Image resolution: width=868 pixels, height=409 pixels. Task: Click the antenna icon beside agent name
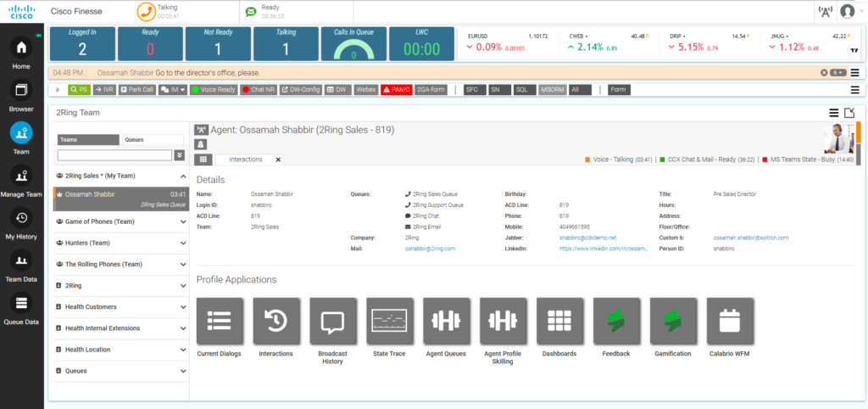click(200, 130)
